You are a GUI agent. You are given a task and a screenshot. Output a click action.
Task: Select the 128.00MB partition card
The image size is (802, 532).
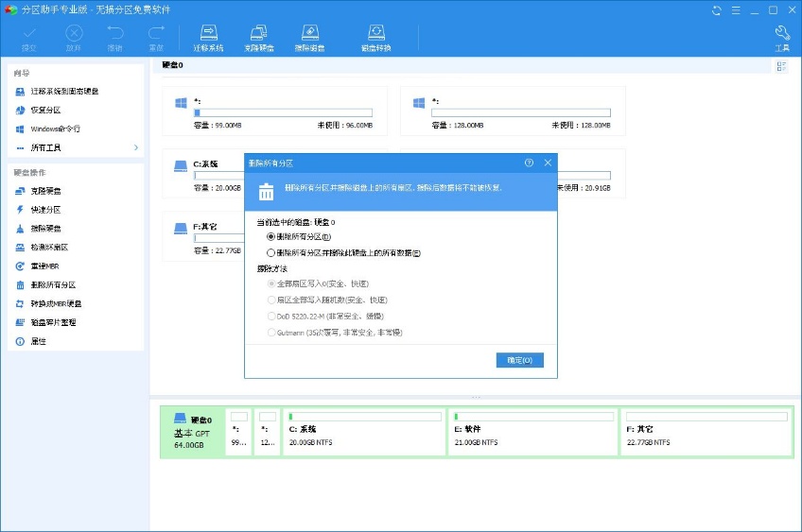[513, 112]
